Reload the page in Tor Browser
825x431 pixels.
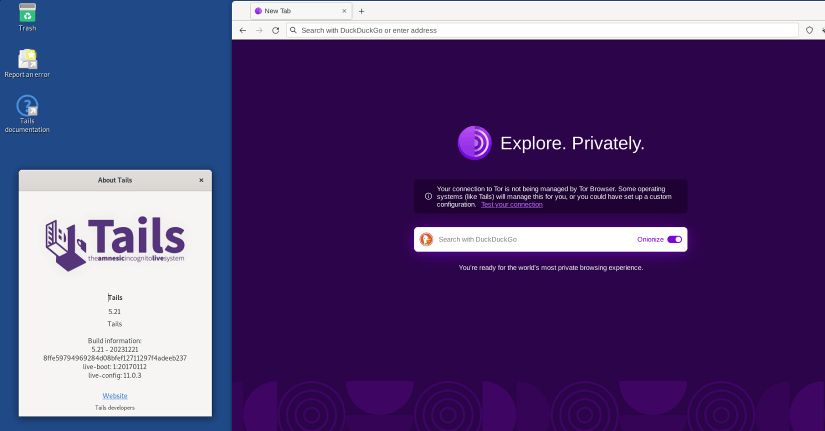pos(275,31)
